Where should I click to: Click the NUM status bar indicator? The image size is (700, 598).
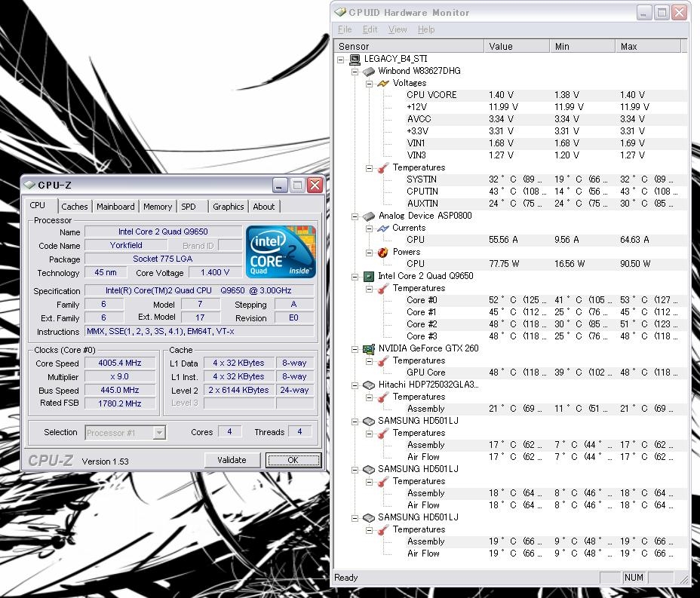click(634, 578)
